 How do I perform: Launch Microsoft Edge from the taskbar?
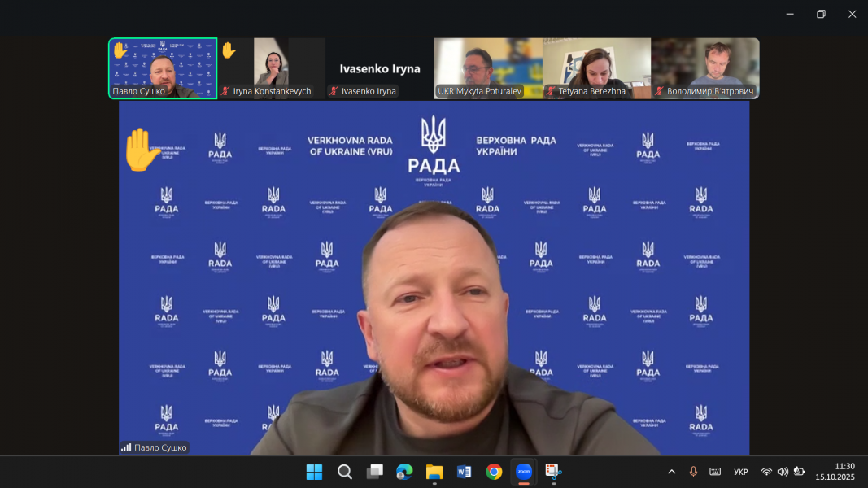click(404, 472)
